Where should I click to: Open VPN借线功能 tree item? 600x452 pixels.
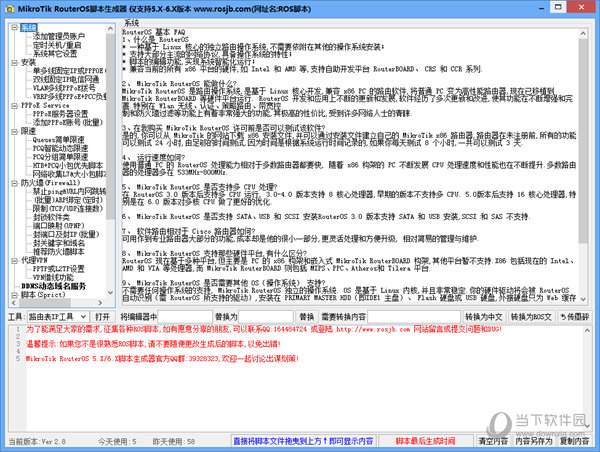[x=53, y=277]
